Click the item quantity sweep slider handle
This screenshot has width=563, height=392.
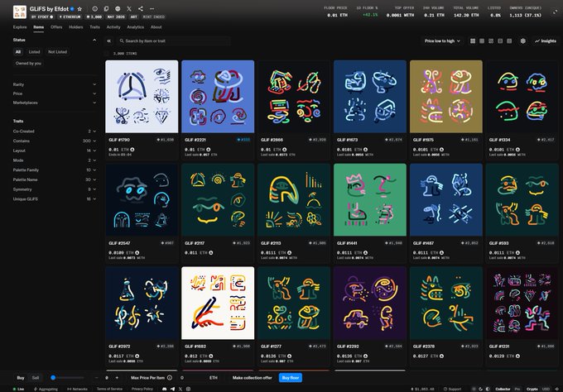click(53, 378)
